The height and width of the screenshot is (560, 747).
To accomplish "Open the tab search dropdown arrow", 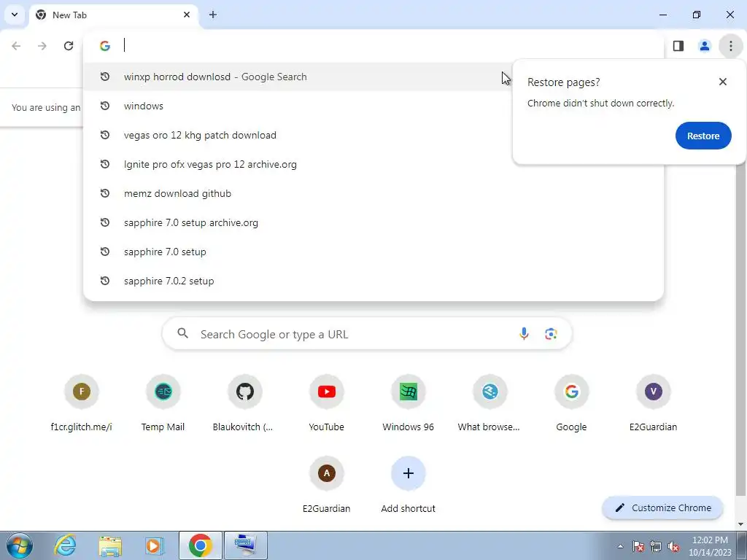I will [15, 15].
